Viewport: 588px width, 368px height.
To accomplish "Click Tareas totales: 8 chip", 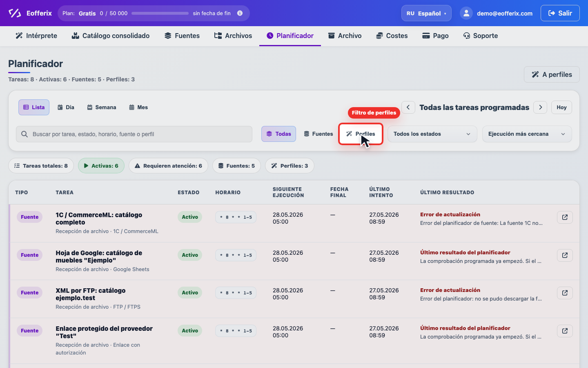I will coord(41,166).
